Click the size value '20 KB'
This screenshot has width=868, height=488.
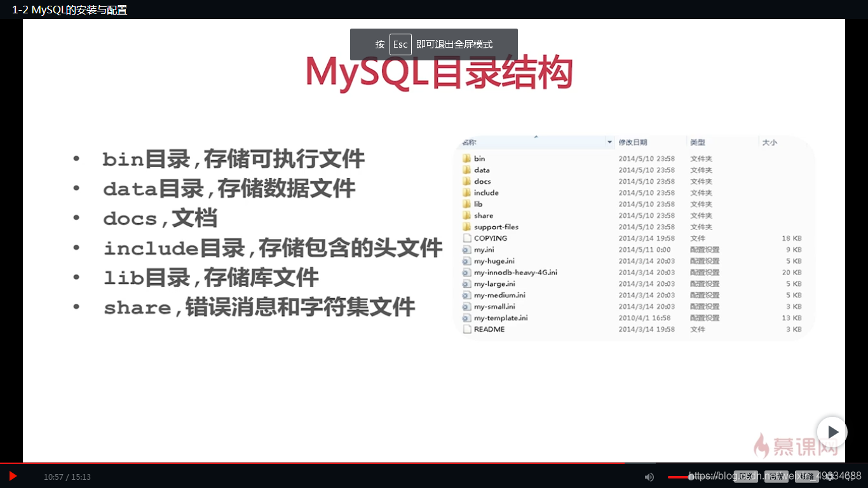point(792,273)
